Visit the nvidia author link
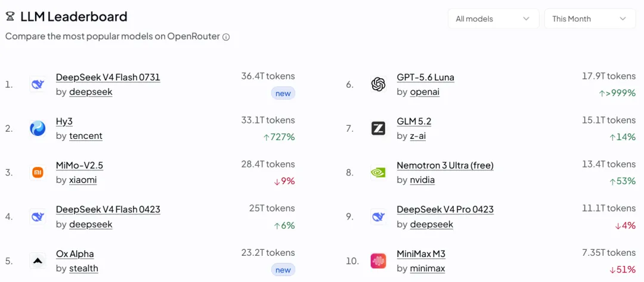 pos(422,180)
